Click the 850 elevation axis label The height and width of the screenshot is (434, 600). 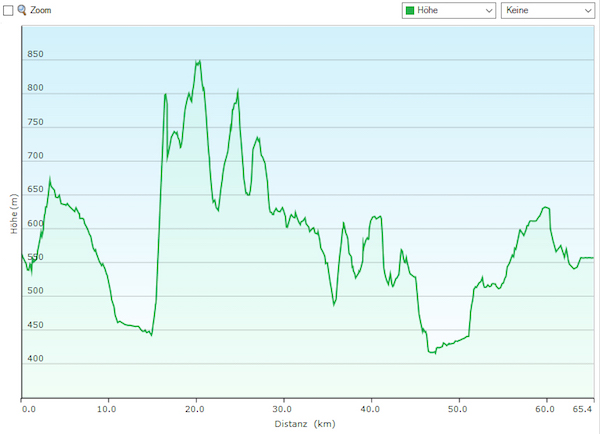35,54
